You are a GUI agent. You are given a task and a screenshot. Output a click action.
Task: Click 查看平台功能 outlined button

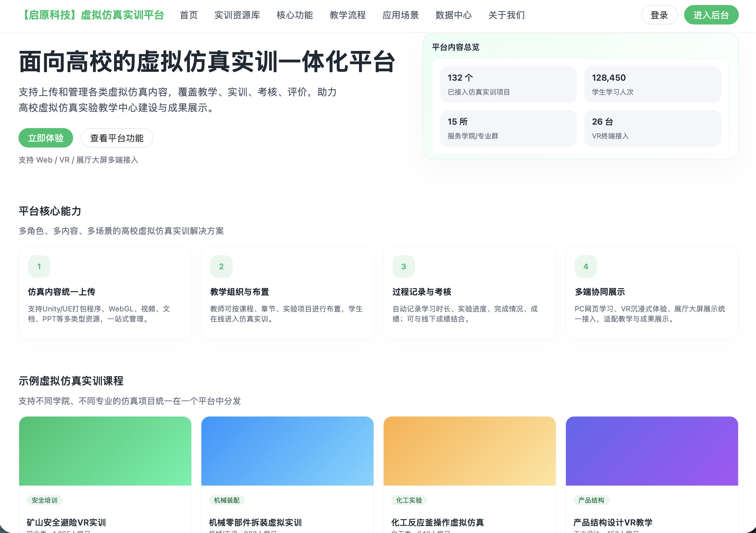[x=117, y=138]
